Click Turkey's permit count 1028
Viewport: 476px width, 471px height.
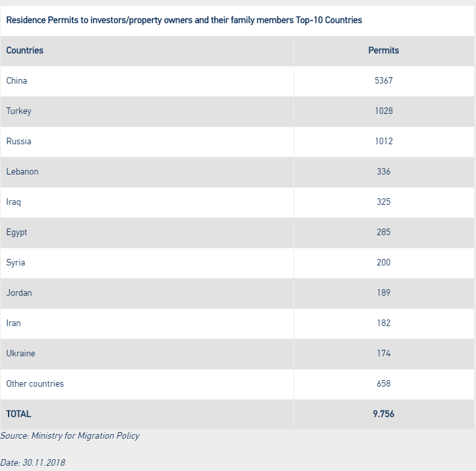click(383, 111)
